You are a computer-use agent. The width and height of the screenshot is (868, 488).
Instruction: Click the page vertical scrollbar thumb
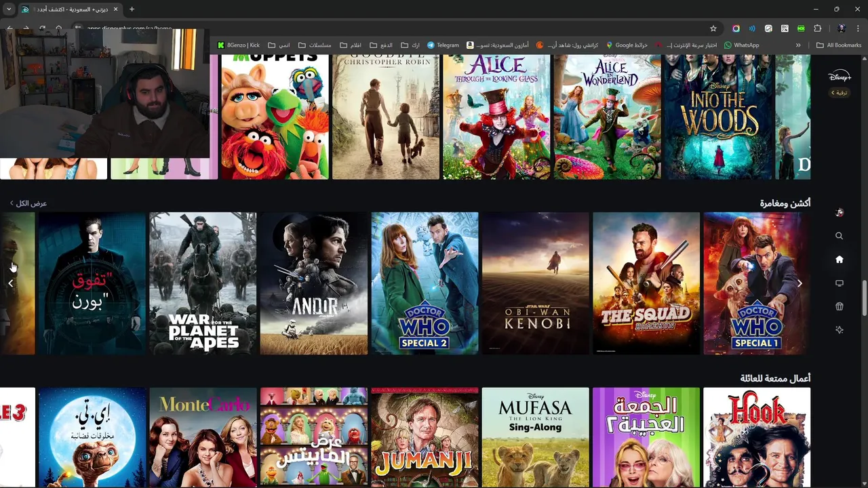864,297
